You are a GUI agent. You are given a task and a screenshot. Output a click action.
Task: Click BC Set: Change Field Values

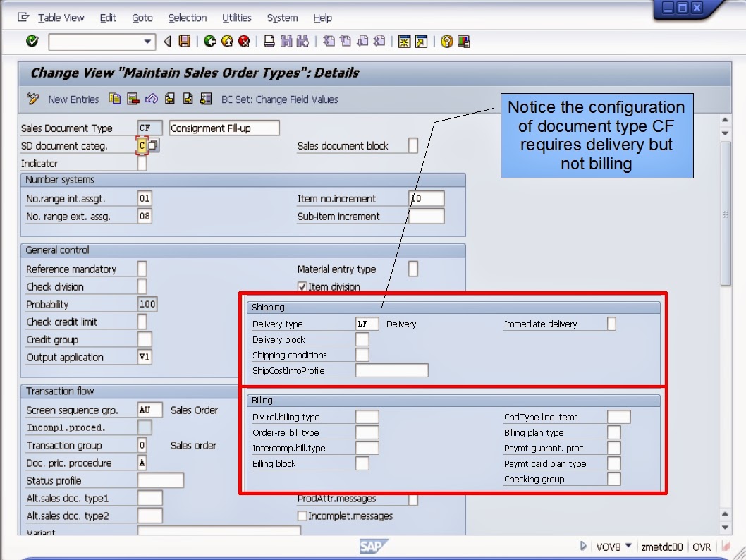click(x=280, y=99)
